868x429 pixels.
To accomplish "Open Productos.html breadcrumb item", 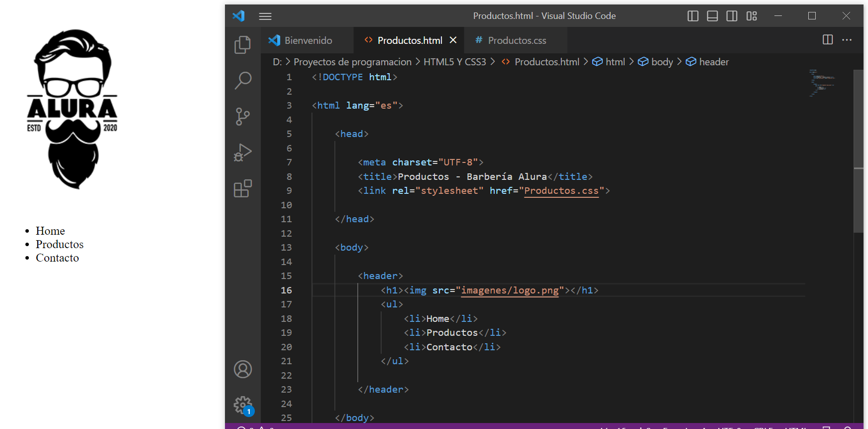I will click(541, 62).
